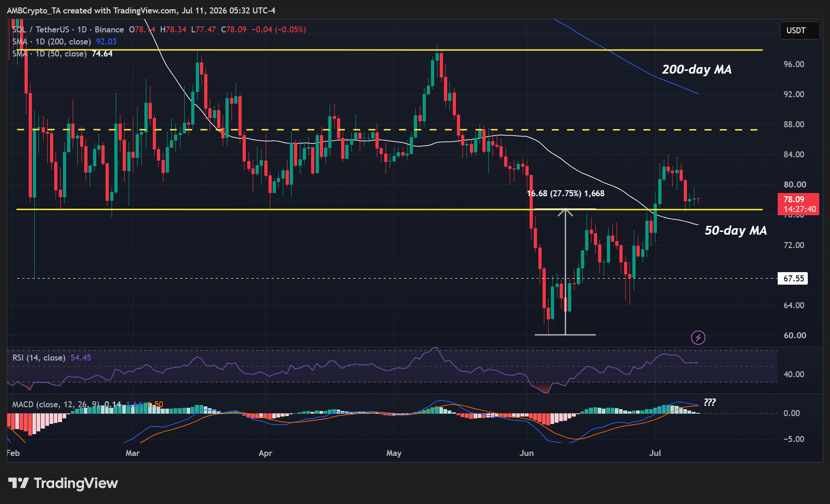Click the 1D interval in chart title
The height and width of the screenshot is (504, 830).
point(82,30)
